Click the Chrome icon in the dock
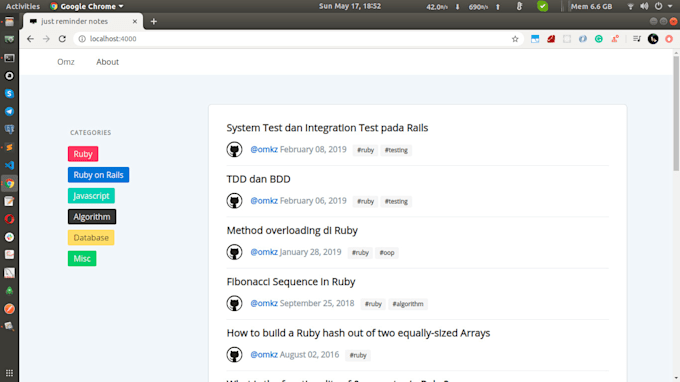This screenshot has height=382, width=680. point(9,183)
